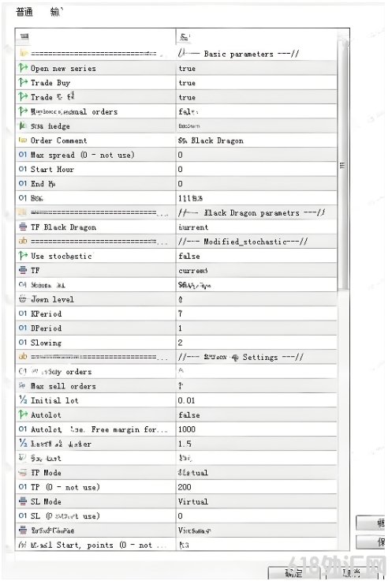Click the 7 value of KPeriod

pyautogui.click(x=181, y=313)
